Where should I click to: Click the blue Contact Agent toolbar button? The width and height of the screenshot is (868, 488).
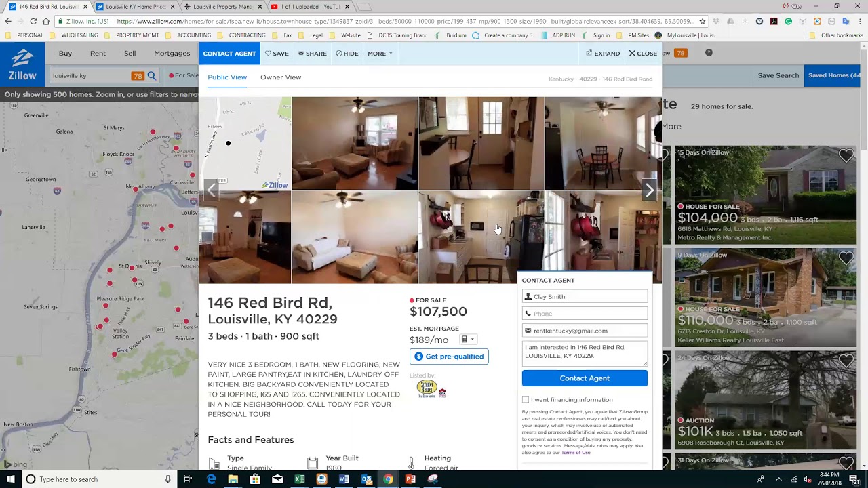coord(229,53)
